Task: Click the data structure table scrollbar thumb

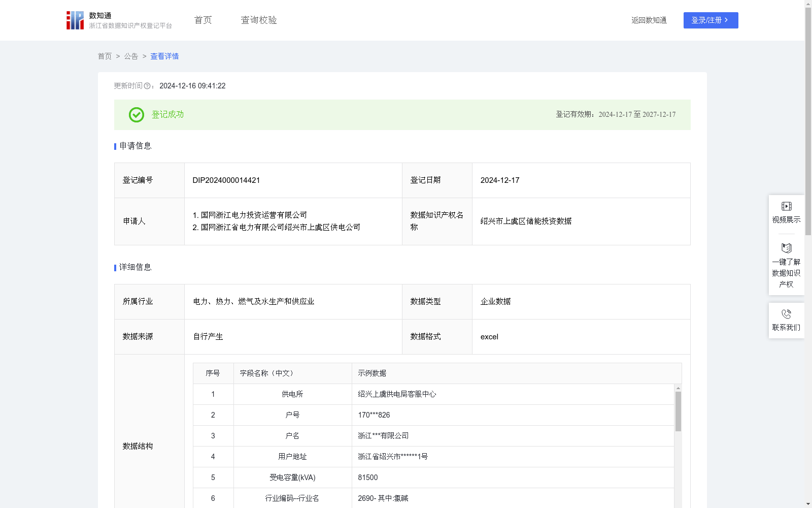Action: (x=678, y=411)
